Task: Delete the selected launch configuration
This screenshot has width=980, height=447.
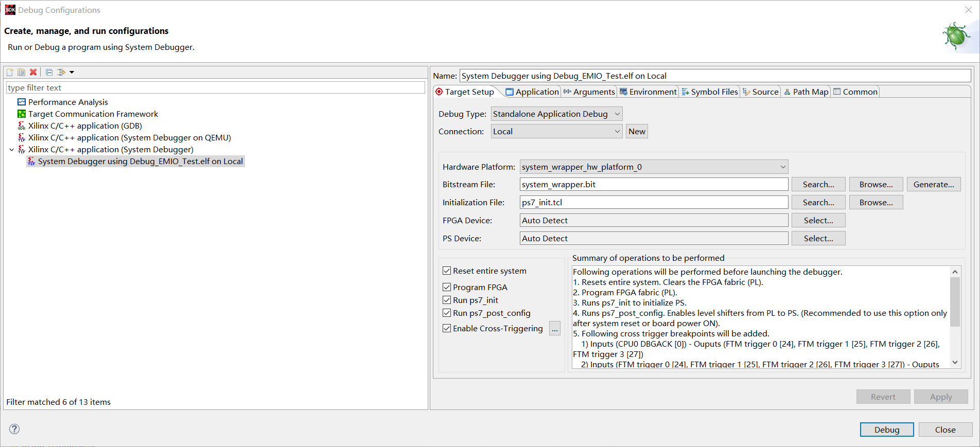Action: [x=33, y=73]
